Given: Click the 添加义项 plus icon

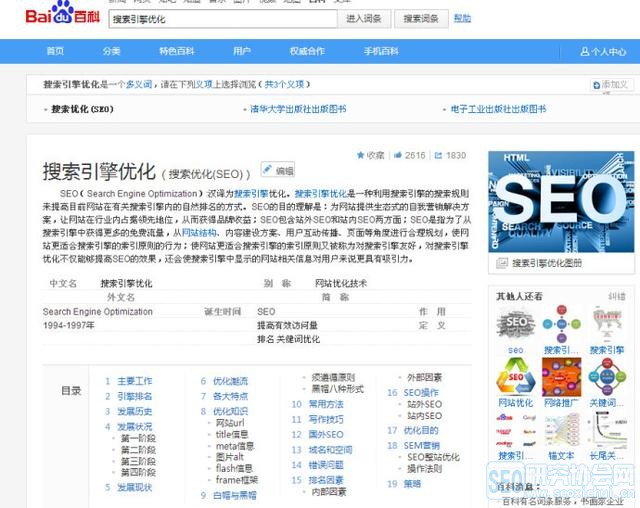Looking at the screenshot, I should coord(597,86).
